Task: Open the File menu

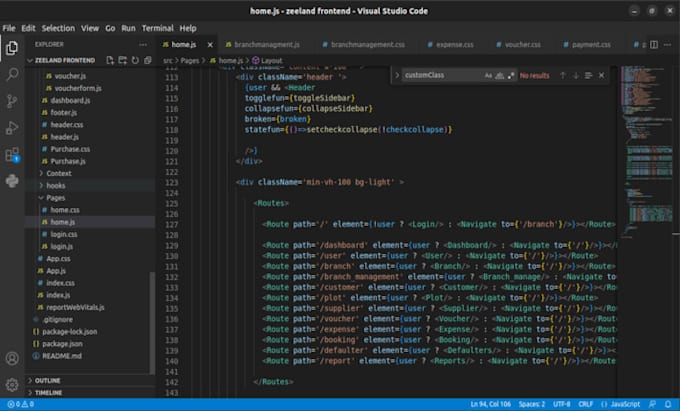Action: pos(9,28)
